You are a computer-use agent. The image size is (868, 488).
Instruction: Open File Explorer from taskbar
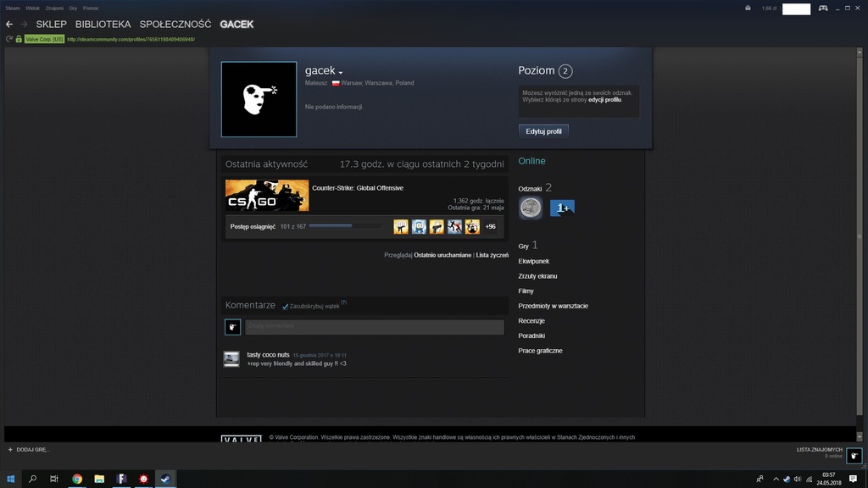coord(99,480)
